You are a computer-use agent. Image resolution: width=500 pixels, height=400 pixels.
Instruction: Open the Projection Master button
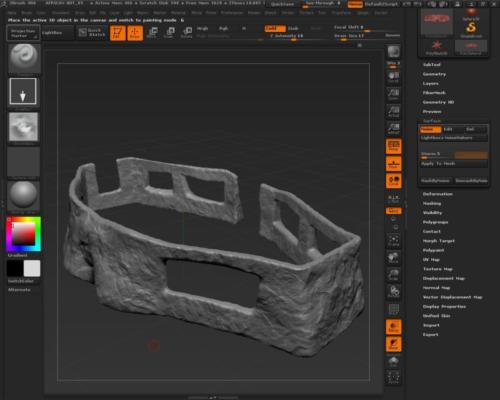(23, 33)
